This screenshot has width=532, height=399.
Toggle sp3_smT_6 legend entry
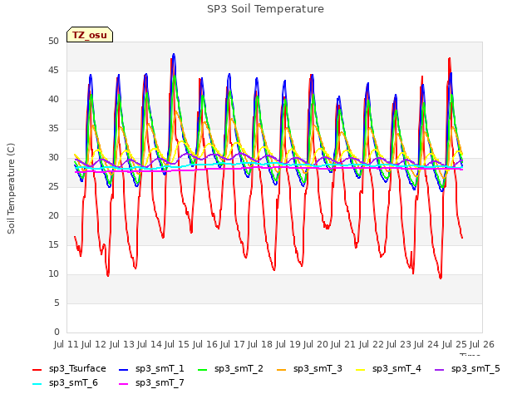(x=65, y=383)
